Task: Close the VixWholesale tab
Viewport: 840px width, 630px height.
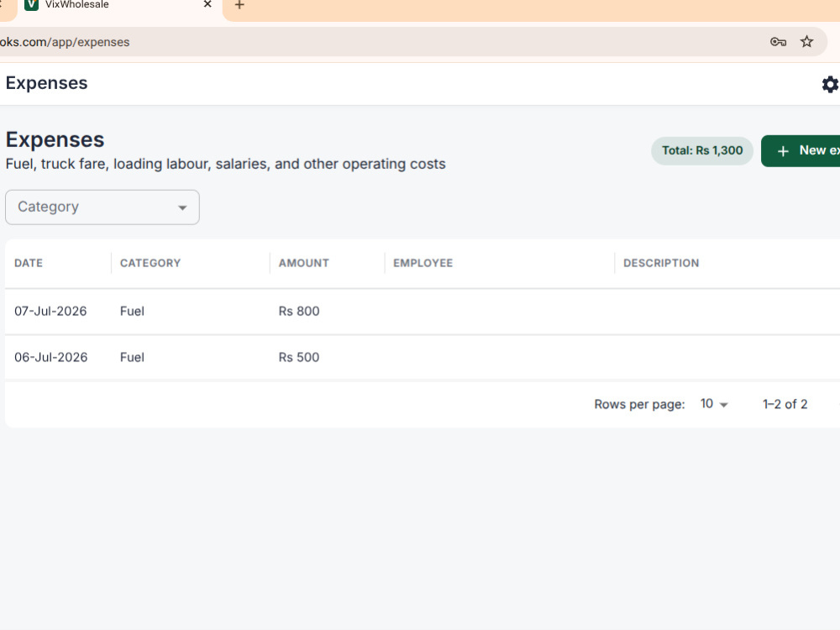Action: pos(207,4)
